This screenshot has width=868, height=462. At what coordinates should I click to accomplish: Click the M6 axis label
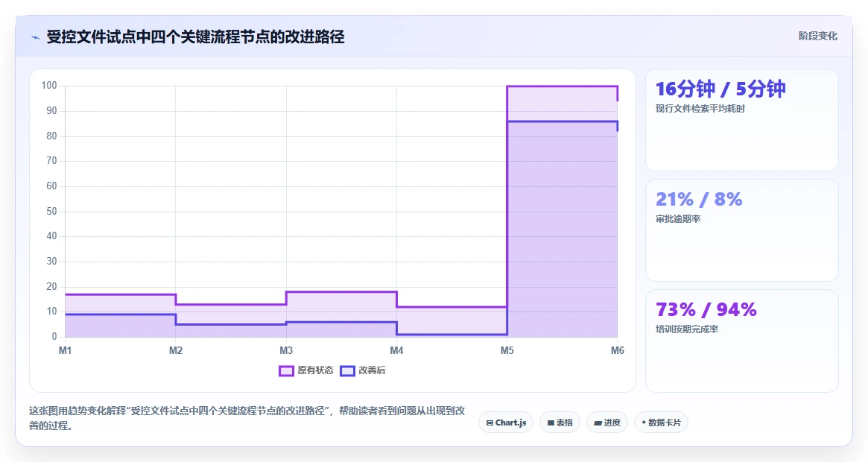coord(617,351)
